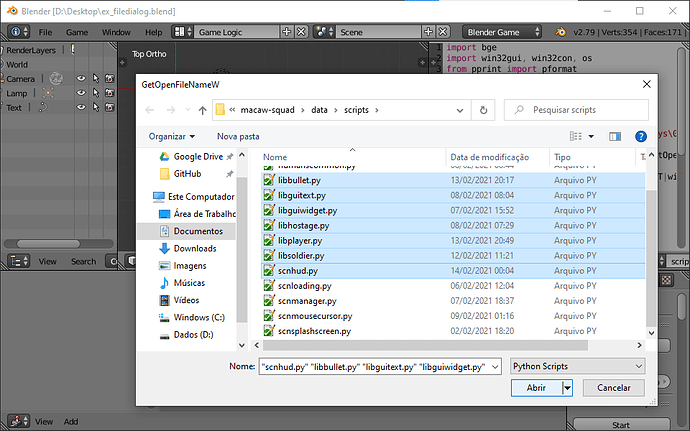Click macaw-squad breadcrumb segment

tap(268, 110)
